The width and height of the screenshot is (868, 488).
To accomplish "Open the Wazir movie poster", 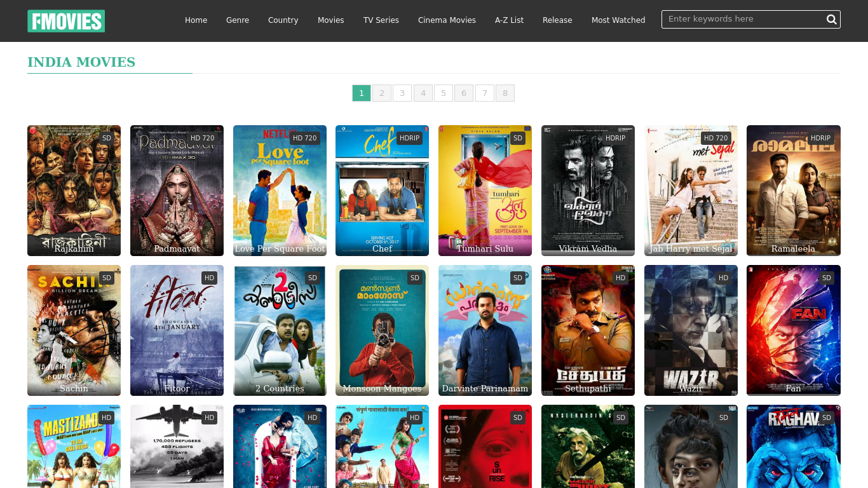I will pyautogui.click(x=691, y=330).
